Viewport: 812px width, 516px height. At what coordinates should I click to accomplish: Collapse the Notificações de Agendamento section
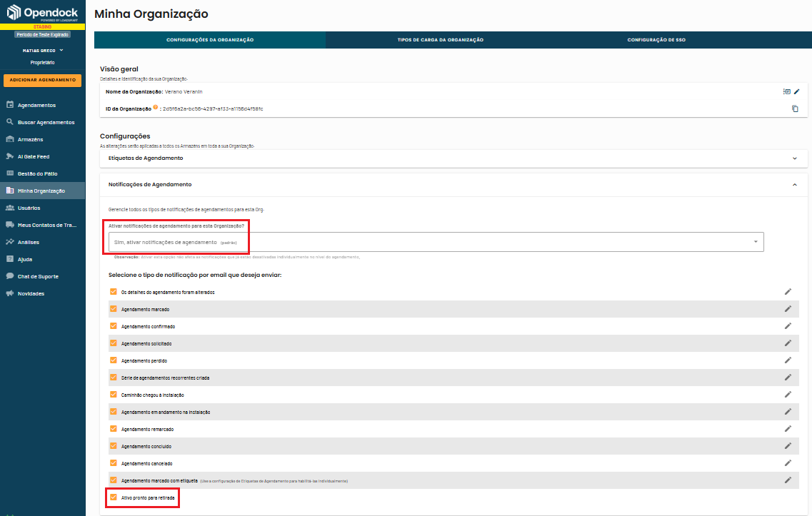point(453,185)
